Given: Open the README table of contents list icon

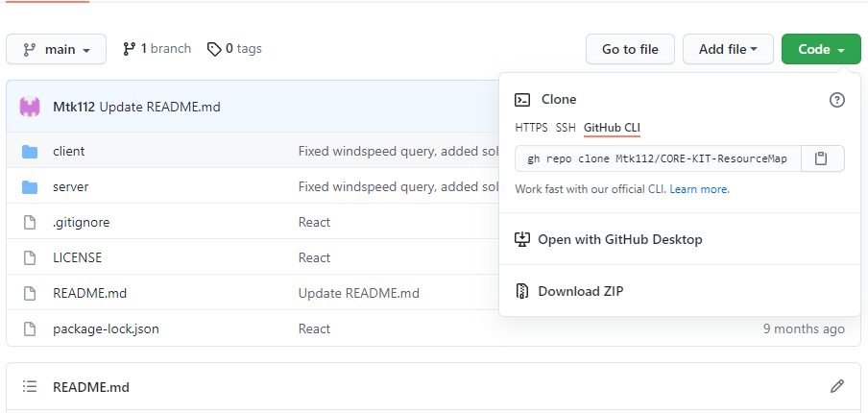Looking at the screenshot, I should (30, 386).
